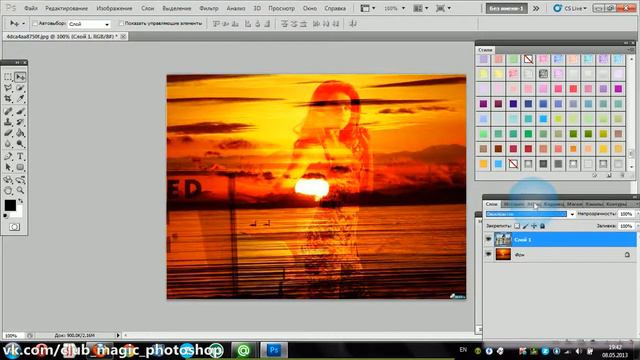Select the Eyedropper tool

(x=20, y=99)
